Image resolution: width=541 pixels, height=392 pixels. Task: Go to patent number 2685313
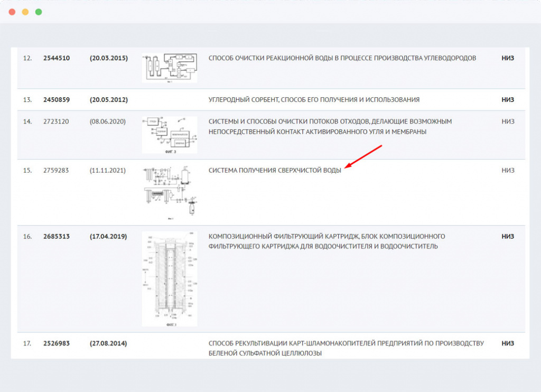point(57,237)
